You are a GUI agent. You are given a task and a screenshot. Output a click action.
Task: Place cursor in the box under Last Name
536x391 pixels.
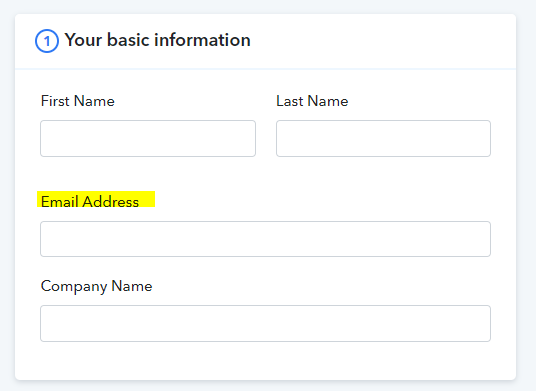tap(383, 138)
